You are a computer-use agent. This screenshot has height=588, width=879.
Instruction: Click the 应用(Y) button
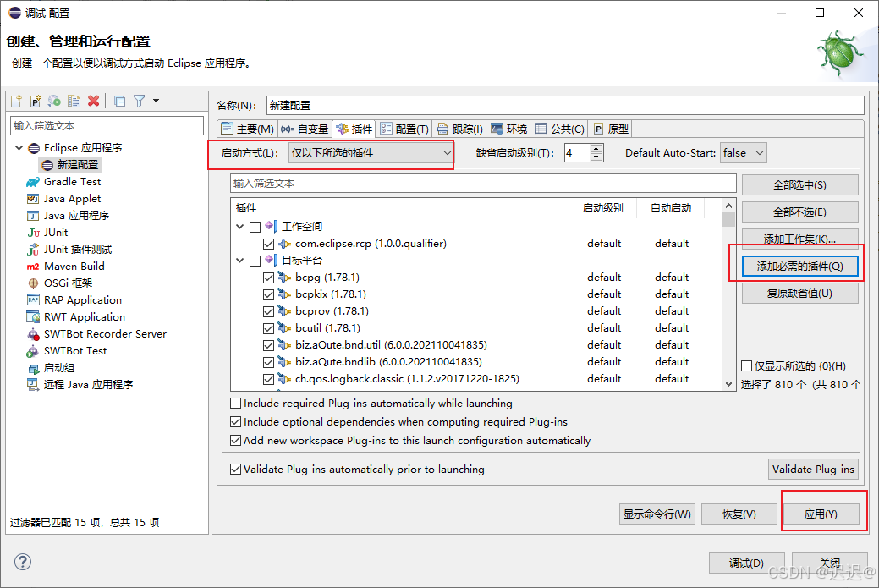(x=821, y=514)
